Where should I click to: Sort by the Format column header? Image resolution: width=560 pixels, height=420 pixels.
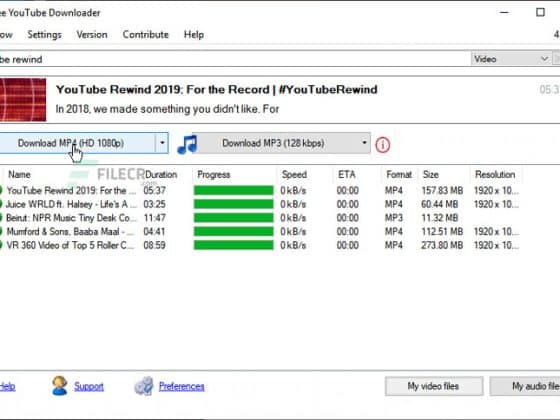point(399,175)
